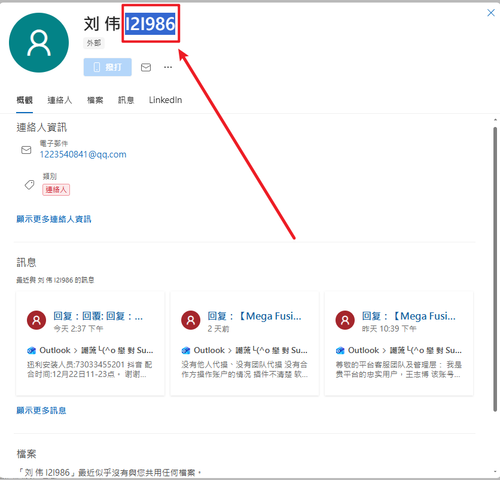Click the envelope icon beside the email address

pyautogui.click(x=26, y=150)
